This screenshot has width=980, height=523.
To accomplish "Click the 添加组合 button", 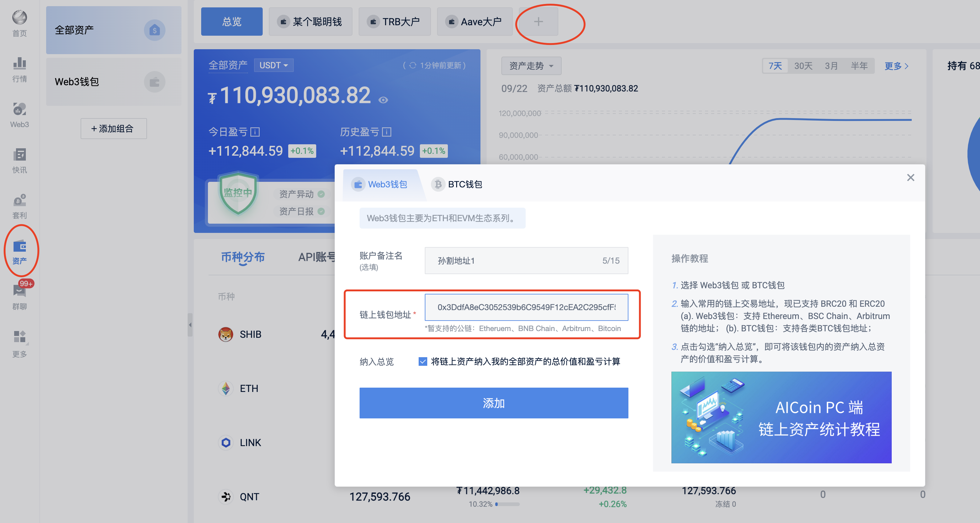I will click(x=114, y=129).
